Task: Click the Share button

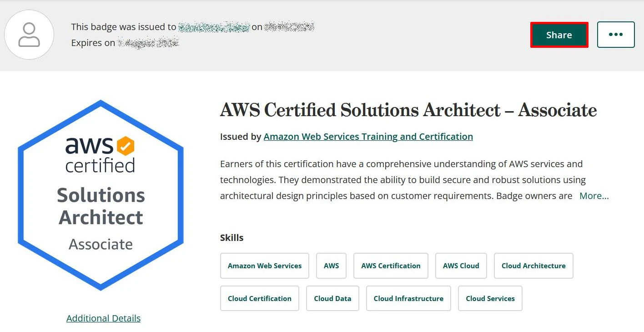Action: point(559,35)
